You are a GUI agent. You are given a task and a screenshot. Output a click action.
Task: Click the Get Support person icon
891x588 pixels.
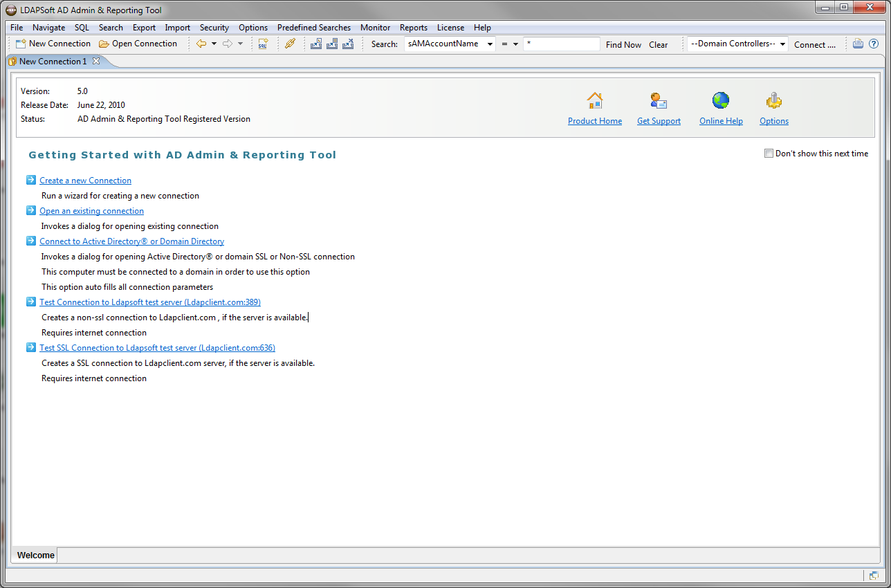tap(659, 100)
